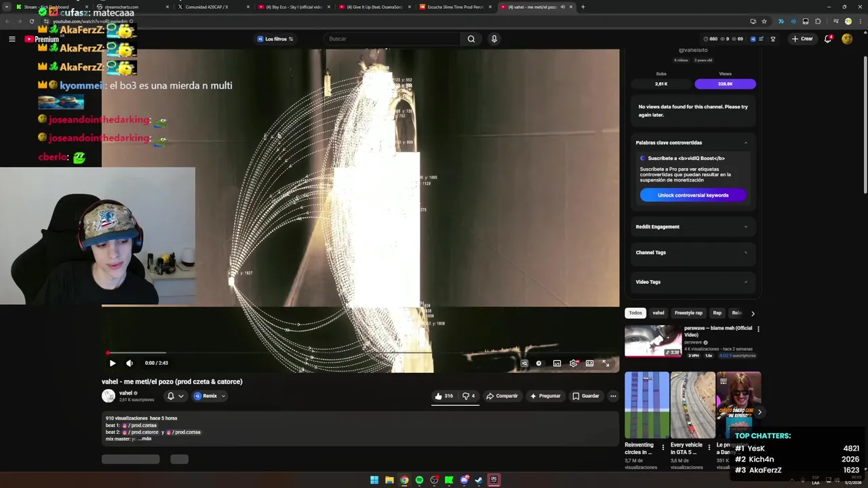The width and height of the screenshot is (868, 488).
Task: Mute the video with the volume icon
Action: tap(130, 363)
